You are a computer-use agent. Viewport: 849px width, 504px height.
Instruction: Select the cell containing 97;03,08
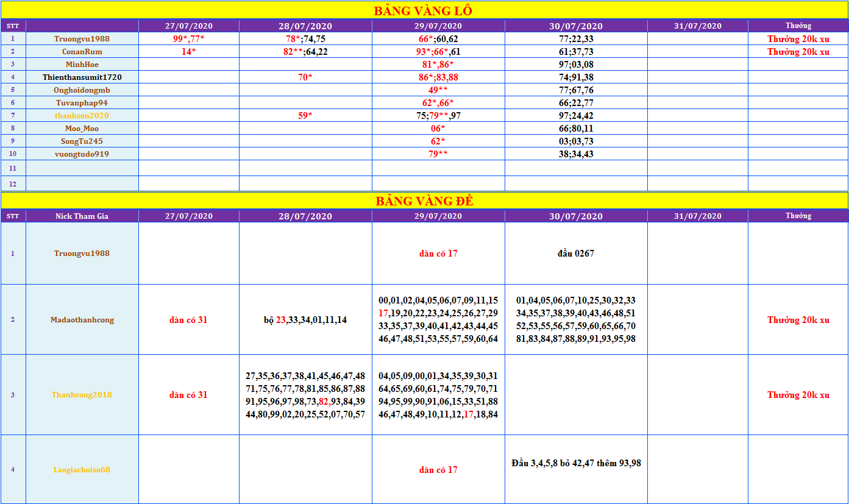[x=576, y=64]
